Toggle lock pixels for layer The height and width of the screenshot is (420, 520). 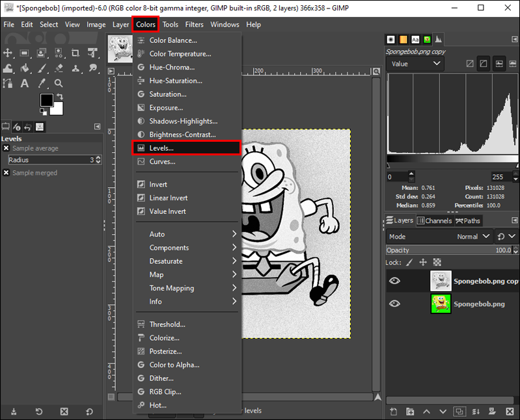[x=409, y=262]
